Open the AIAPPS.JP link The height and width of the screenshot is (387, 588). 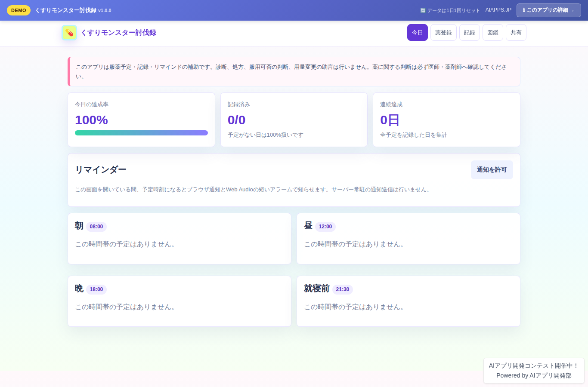498,10
